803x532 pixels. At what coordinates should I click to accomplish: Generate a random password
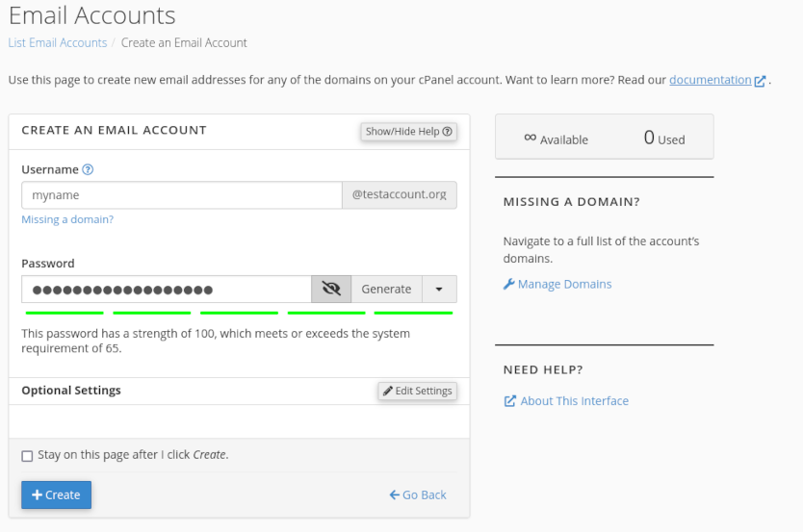click(x=386, y=289)
